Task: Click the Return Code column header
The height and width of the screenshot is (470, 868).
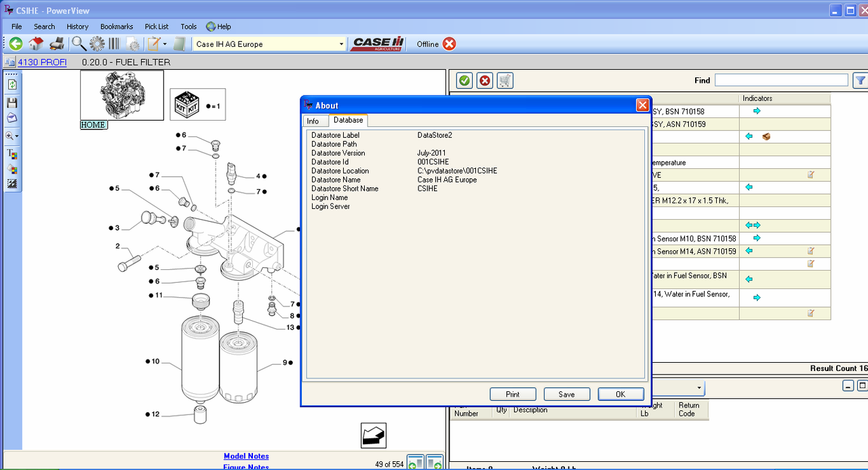Action: [x=690, y=409]
